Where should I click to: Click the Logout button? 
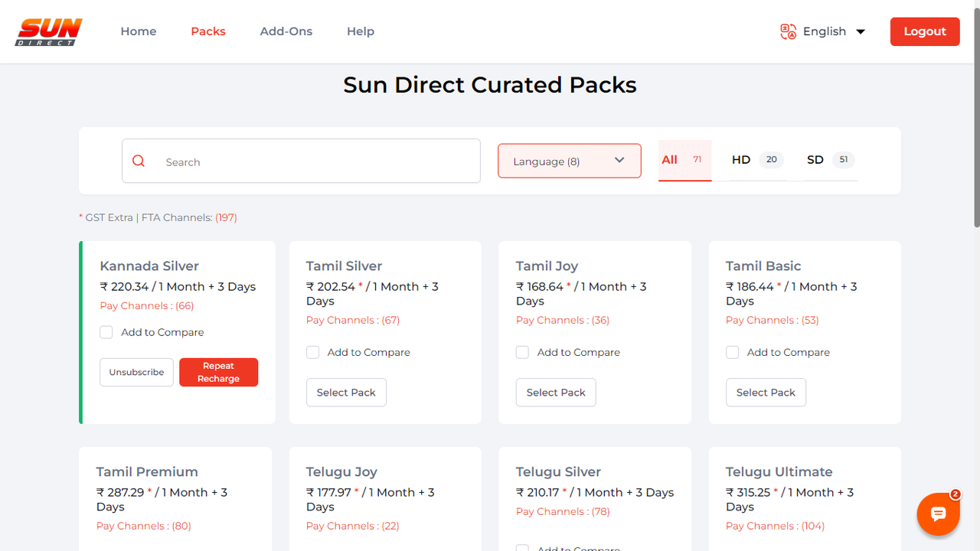tap(924, 31)
